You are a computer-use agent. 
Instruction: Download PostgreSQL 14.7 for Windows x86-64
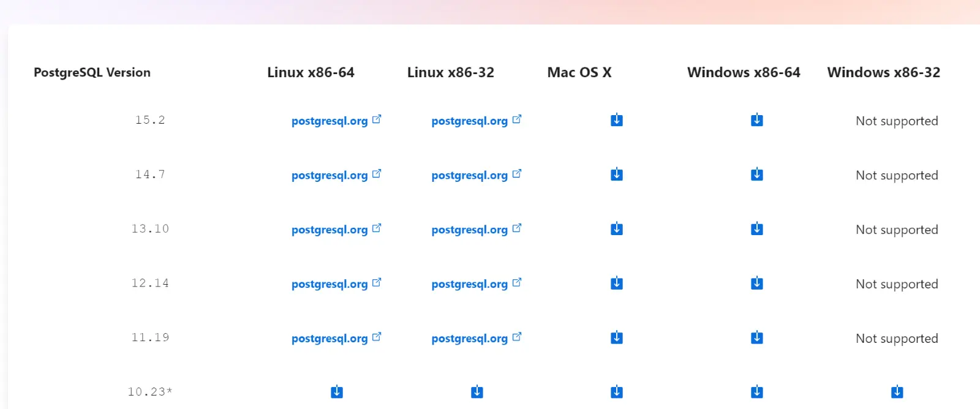(x=757, y=174)
